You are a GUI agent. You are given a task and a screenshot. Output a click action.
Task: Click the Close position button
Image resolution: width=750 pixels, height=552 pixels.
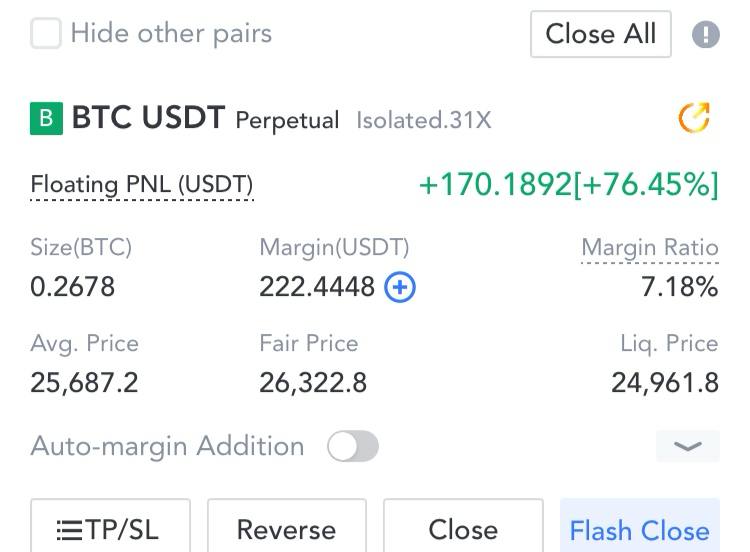[x=463, y=526]
